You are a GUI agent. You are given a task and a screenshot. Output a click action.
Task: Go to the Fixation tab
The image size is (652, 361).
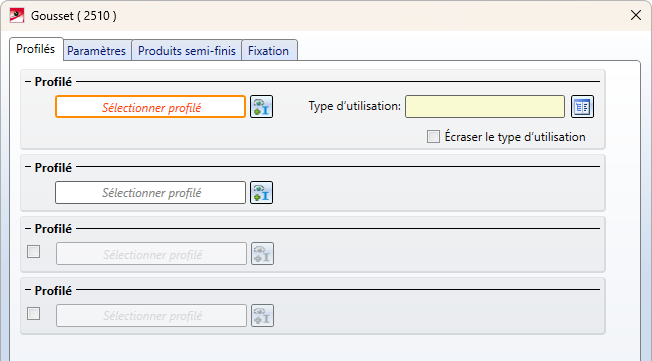click(269, 51)
